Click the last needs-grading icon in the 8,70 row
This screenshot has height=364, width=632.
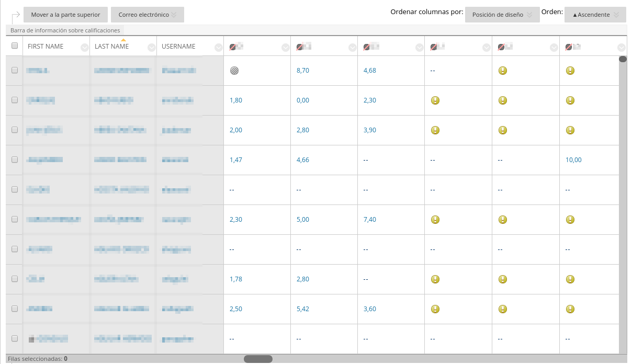pyautogui.click(x=570, y=71)
